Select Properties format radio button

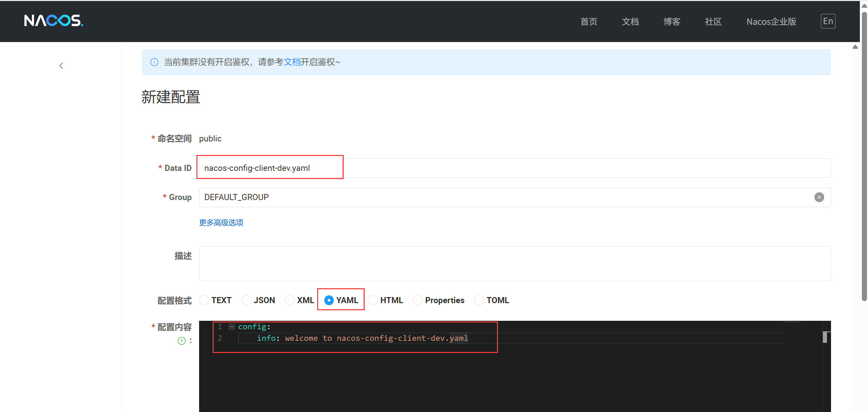(418, 300)
